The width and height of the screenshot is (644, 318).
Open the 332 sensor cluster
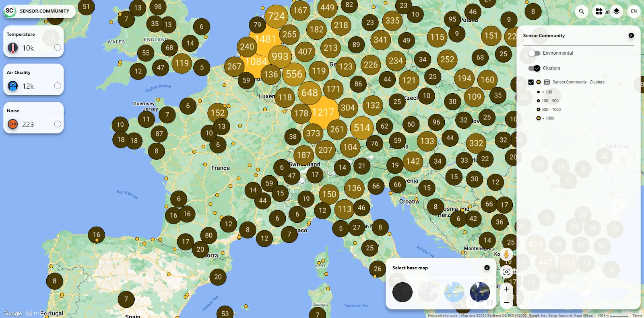(476, 144)
